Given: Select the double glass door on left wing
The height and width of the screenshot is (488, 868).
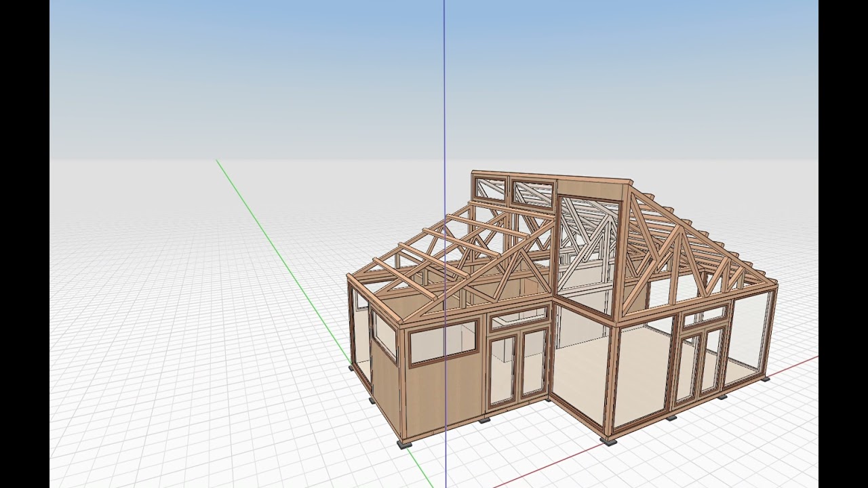Looking at the screenshot, I should tap(518, 367).
